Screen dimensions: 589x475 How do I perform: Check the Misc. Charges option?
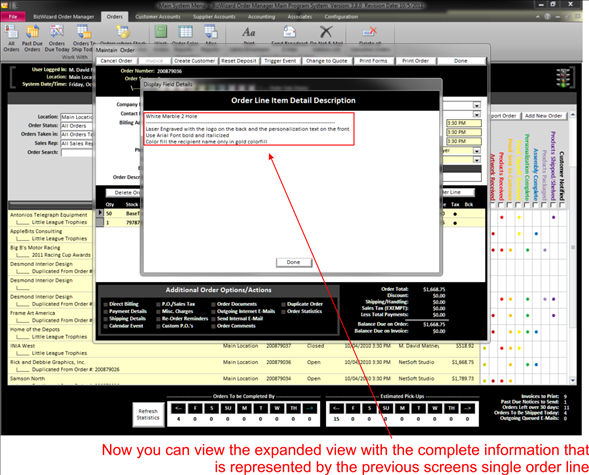[x=159, y=312]
